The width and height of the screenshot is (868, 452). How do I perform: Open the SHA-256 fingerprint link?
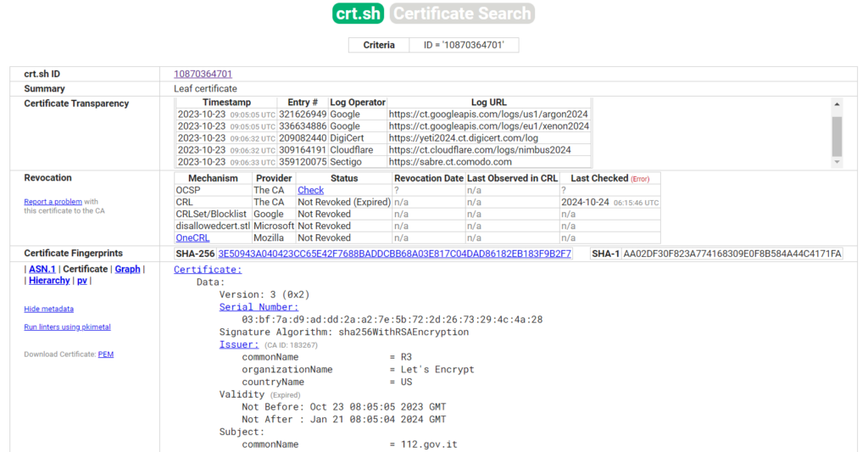coord(394,254)
